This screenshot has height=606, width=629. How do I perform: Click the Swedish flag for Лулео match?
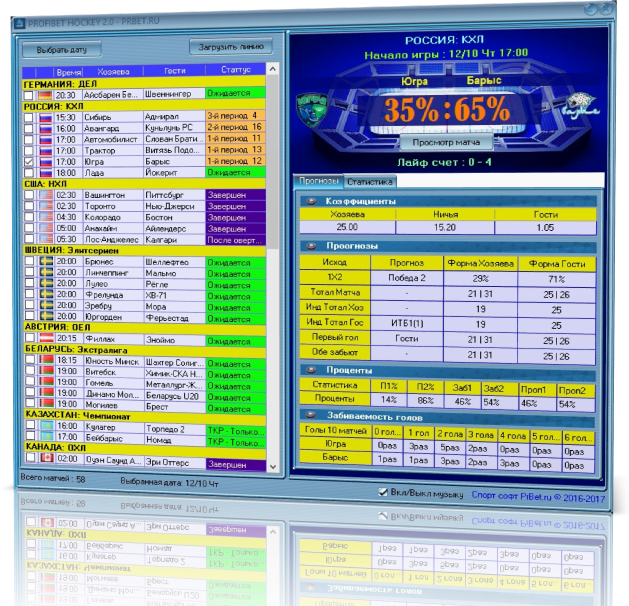click(46, 283)
